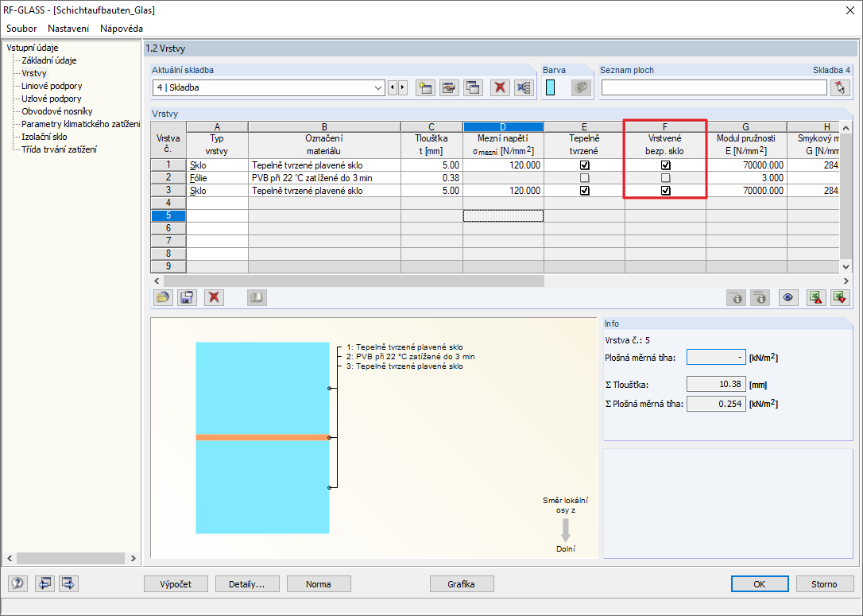Click the Fólie type cell
This screenshot has height=616, width=863.
218,178
